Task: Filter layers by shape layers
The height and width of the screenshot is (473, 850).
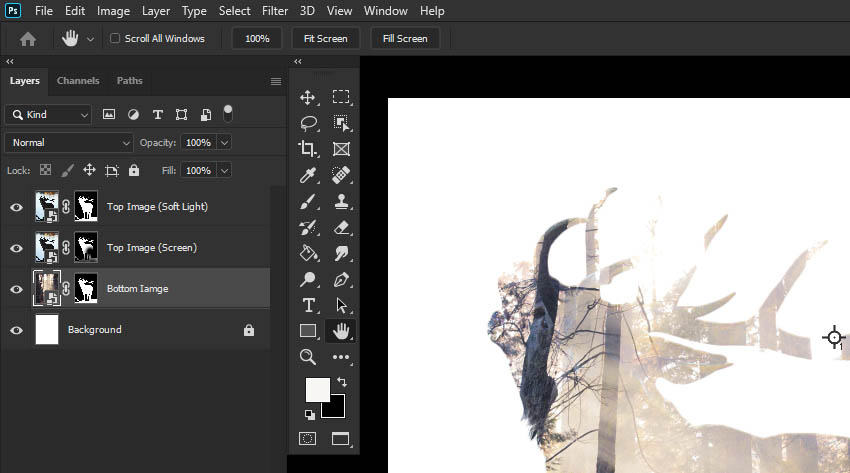Action: tap(182, 114)
